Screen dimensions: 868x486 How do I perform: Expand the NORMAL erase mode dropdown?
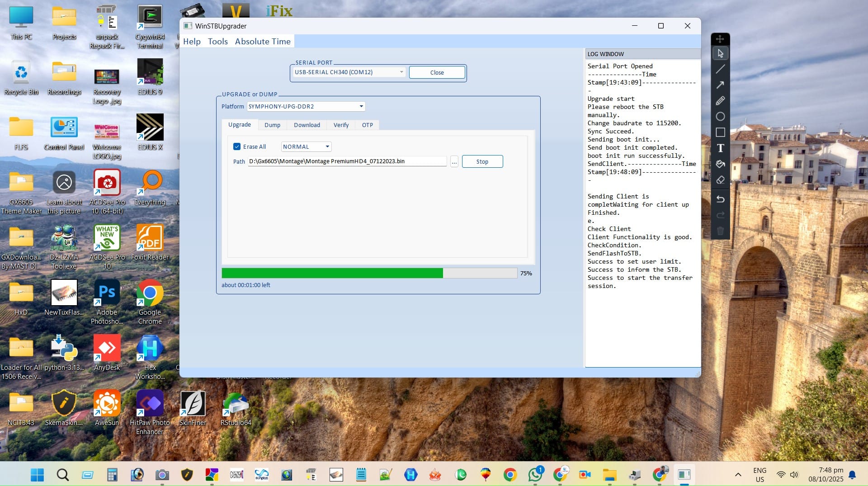(x=327, y=147)
